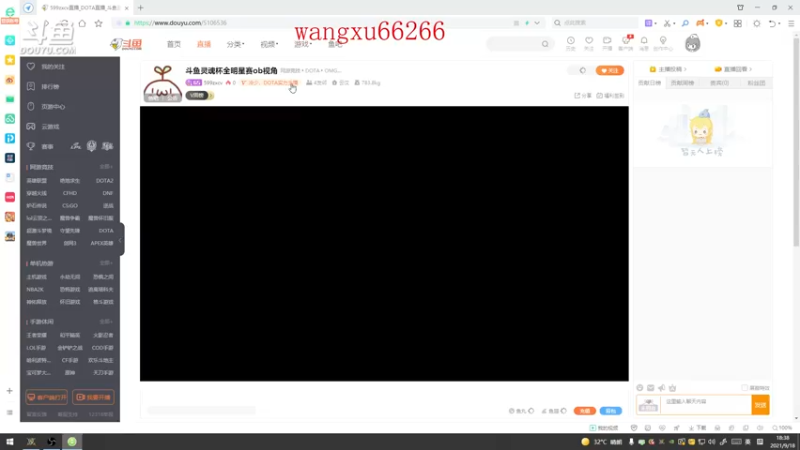Toggle the 屏蔽特效 checkbox above chat
Screen dimensions: 800x450
click(744, 388)
